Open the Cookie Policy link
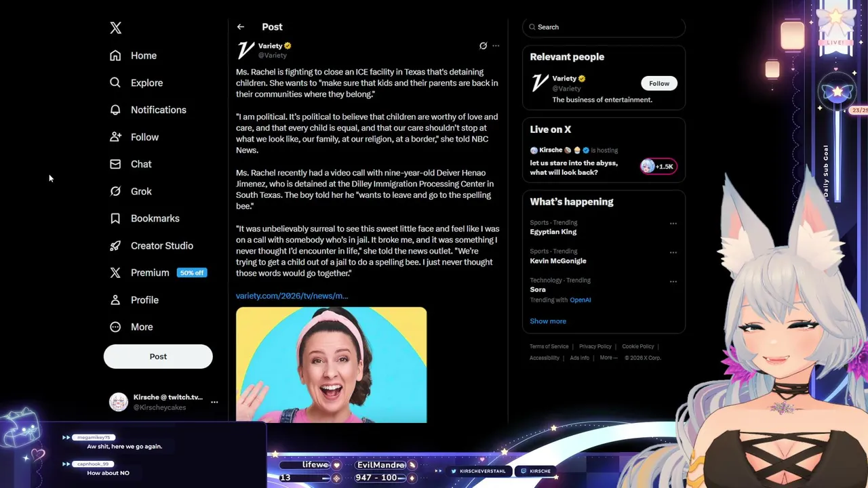 638,346
